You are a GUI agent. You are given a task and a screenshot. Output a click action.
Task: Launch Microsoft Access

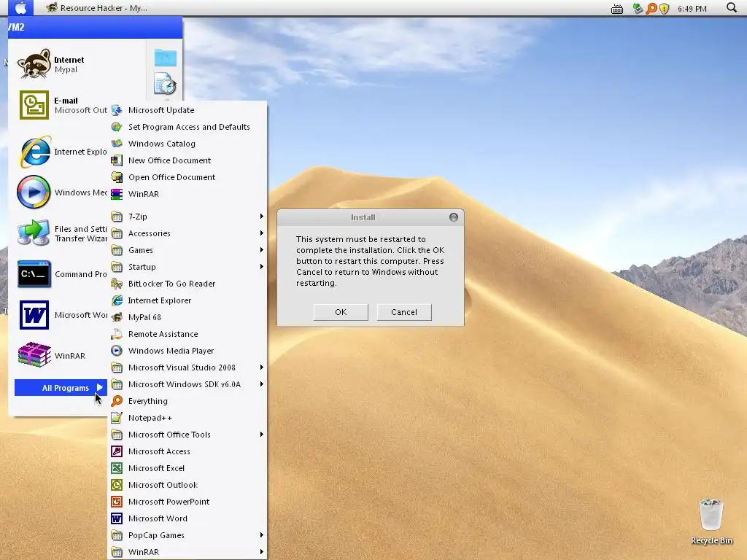[187, 451]
